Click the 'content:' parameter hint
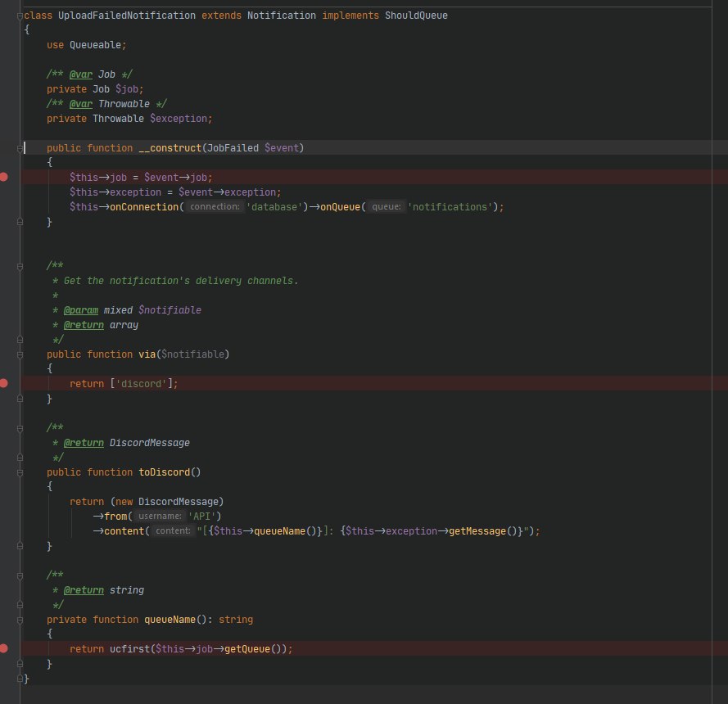The image size is (728, 704). coord(173,531)
